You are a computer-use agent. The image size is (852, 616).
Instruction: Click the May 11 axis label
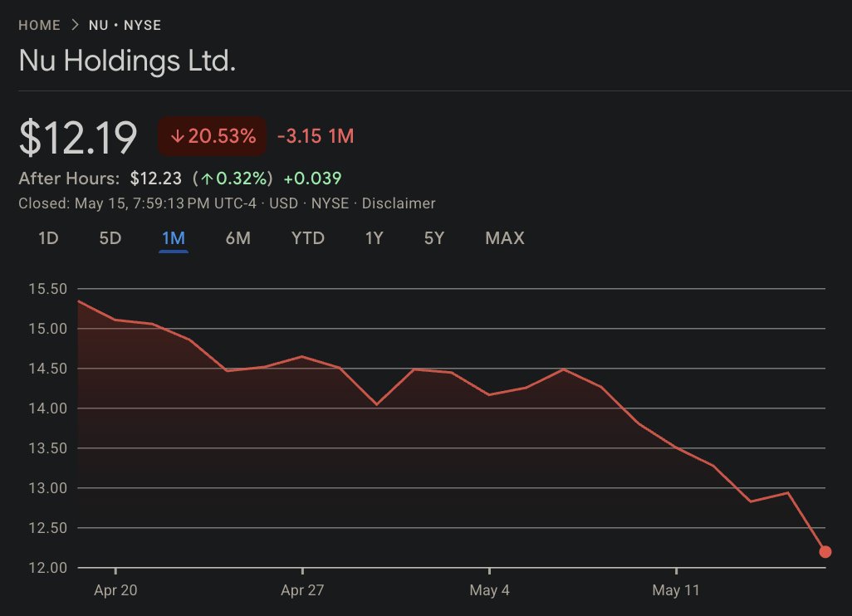tap(676, 590)
